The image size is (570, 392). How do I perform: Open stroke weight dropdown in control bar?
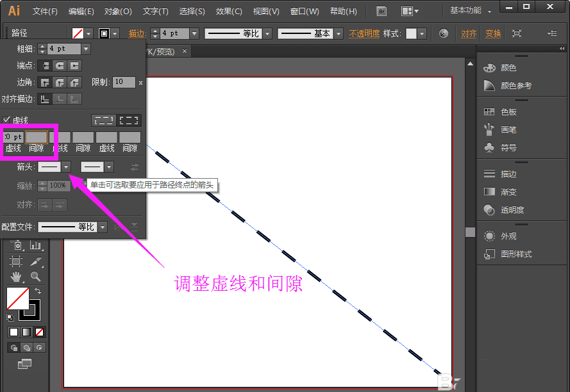click(x=194, y=34)
